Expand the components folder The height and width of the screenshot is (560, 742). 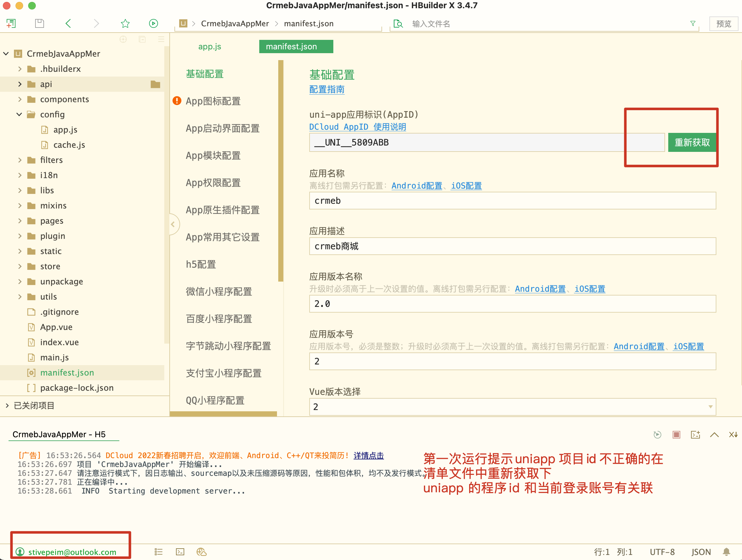click(20, 99)
